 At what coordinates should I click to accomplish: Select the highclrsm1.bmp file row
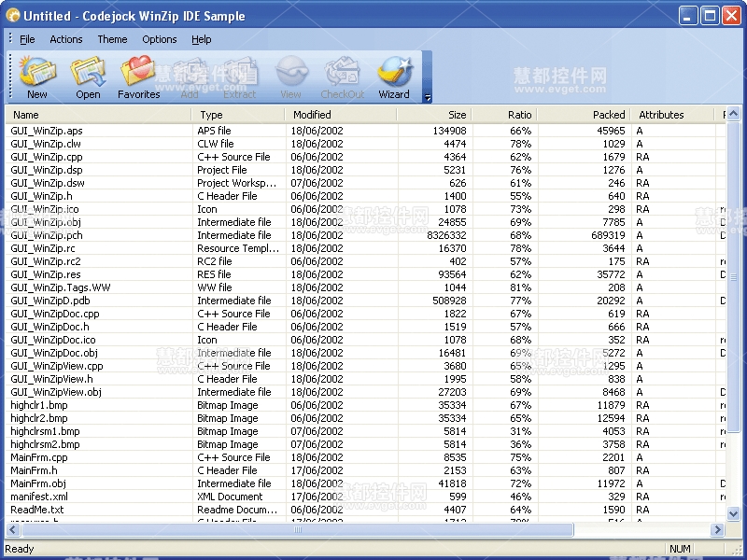pyautogui.click(x=366, y=431)
